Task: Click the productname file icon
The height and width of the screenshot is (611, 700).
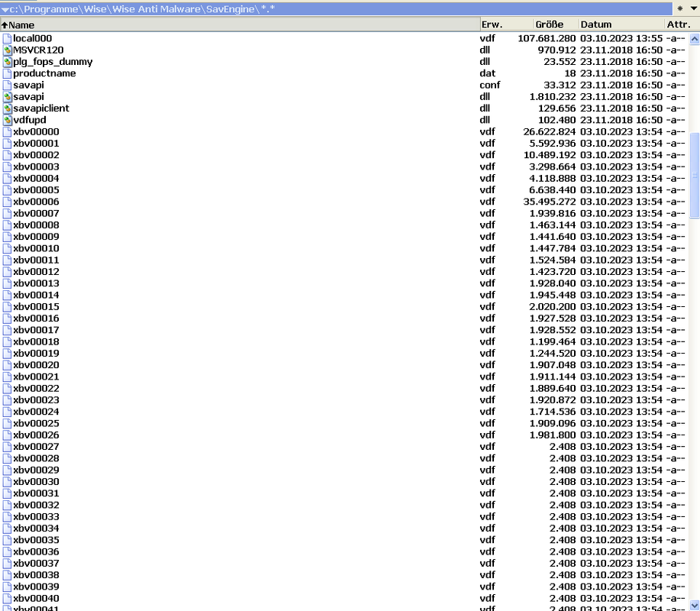Action: (7, 73)
